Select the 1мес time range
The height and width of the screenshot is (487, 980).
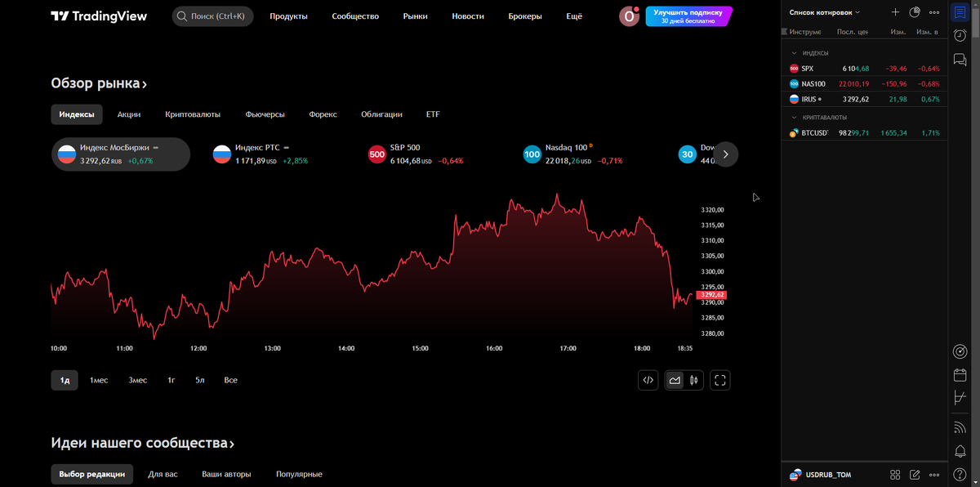99,380
